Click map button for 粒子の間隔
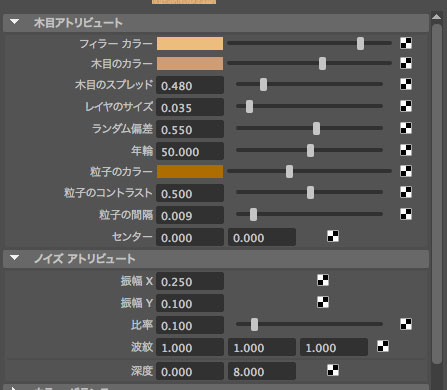Image resolution: width=447 pixels, height=390 pixels. [x=406, y=214]
